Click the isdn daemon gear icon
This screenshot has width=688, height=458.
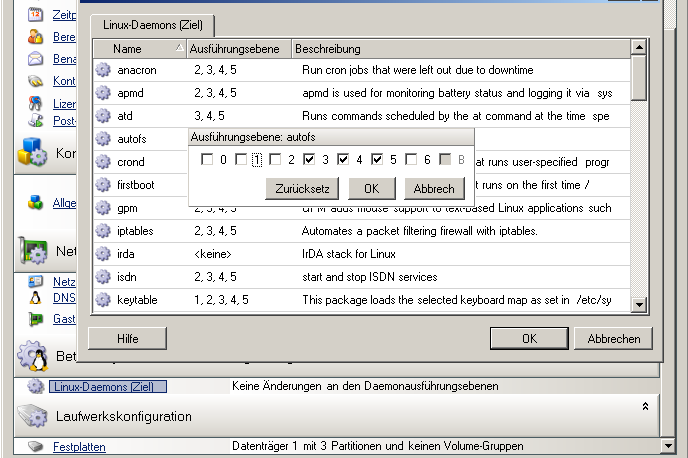[103, 277]
